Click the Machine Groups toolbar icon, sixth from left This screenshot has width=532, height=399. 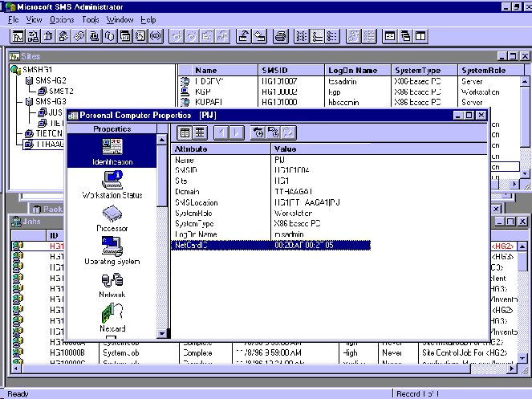click(94, 36)
